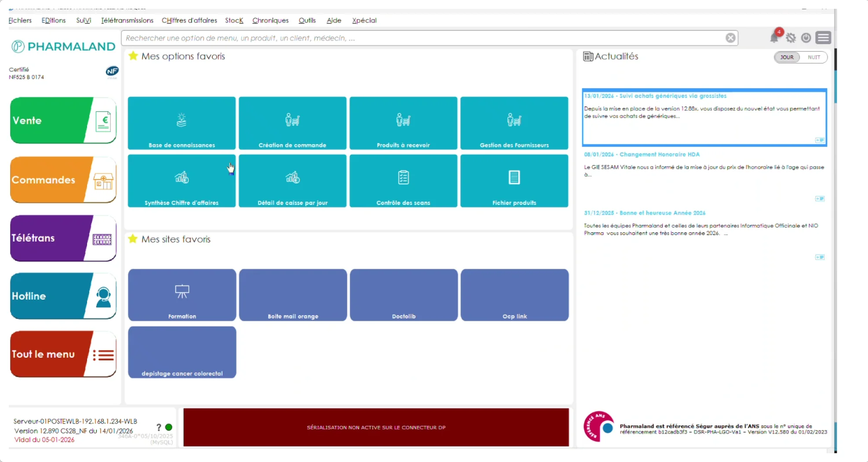Open the Xpécial menu

[x=364, y=20]
